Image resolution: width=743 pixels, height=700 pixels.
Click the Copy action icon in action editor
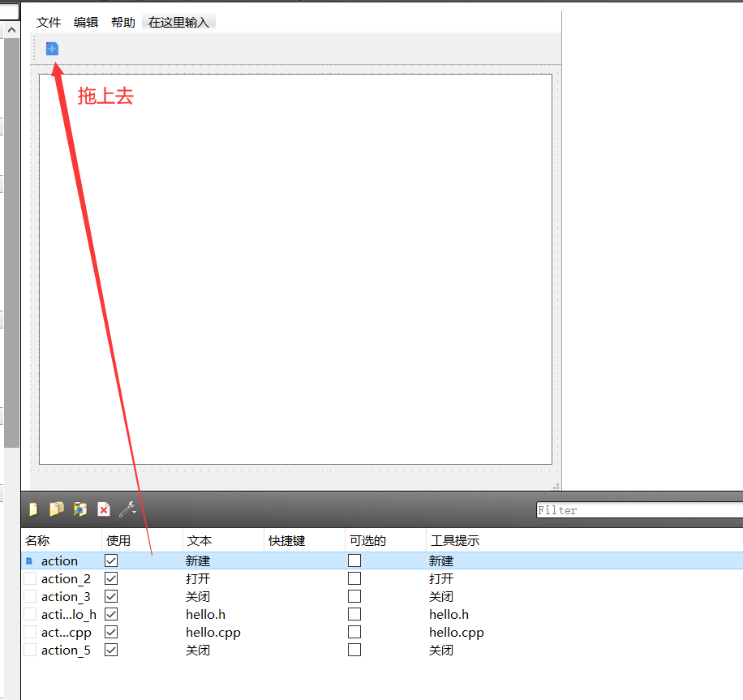[57, 509]
